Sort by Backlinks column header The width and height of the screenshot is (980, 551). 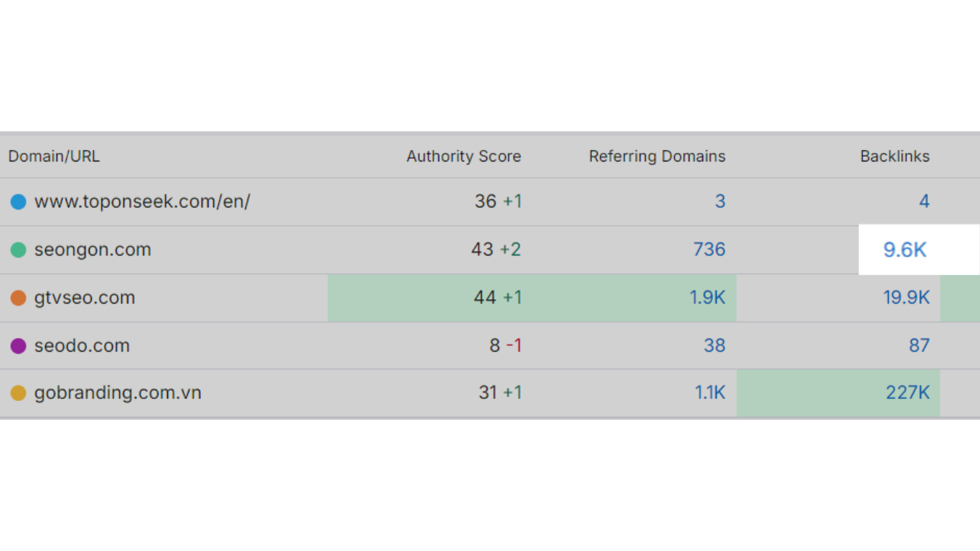[895, 156]
